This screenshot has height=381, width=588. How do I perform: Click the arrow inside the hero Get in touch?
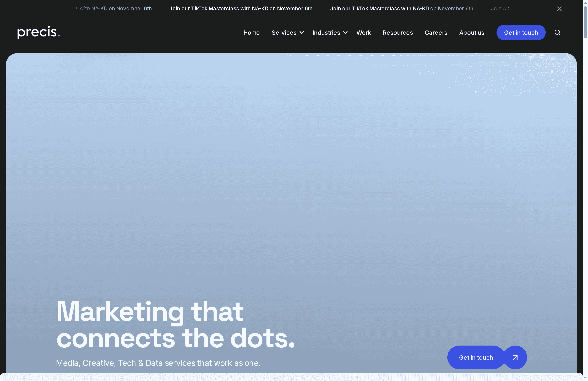click(x=515, y=358)
